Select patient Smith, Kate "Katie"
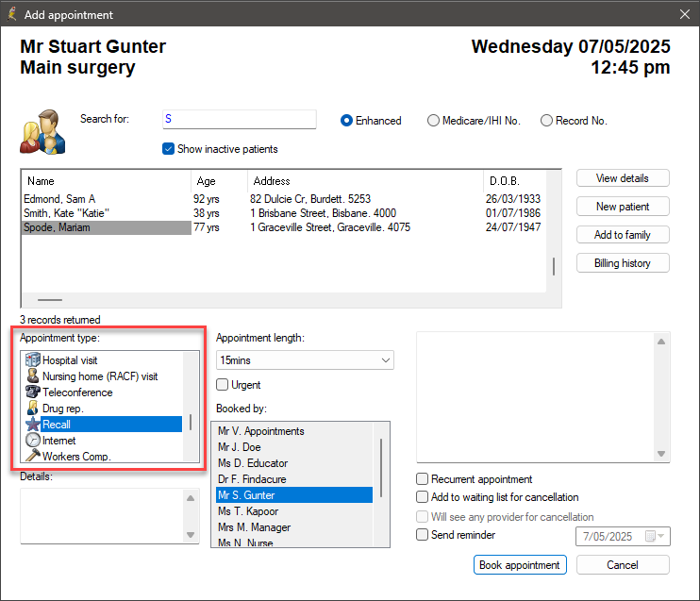The width and height of the screenshot is (700, 601). pyautogui.click(x=283, y=213)
